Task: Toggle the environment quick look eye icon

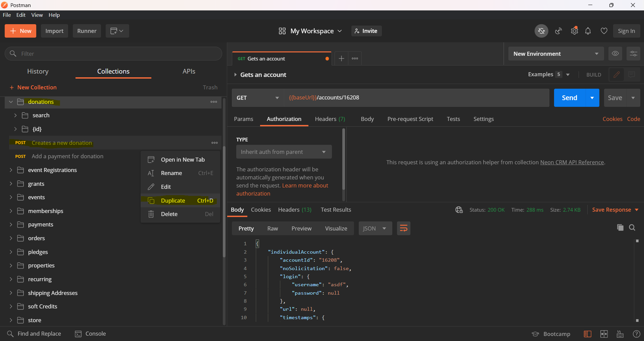Action: (615, 53)
